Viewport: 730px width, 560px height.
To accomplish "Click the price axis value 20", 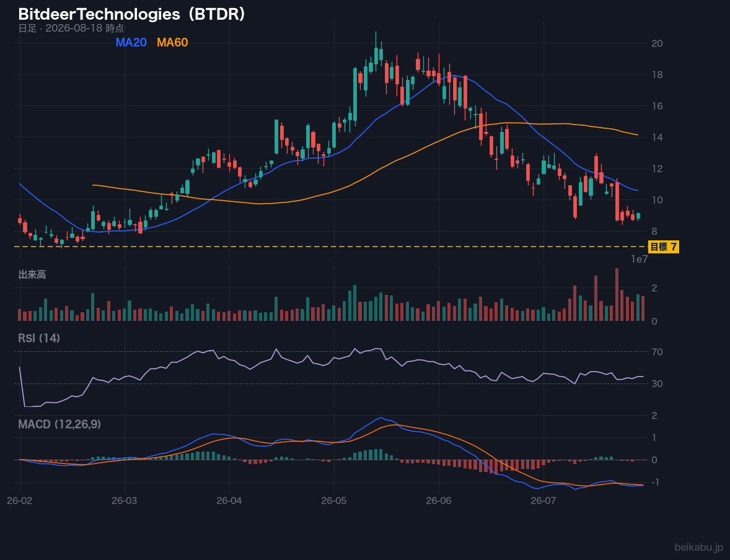I will pos(657,43).
